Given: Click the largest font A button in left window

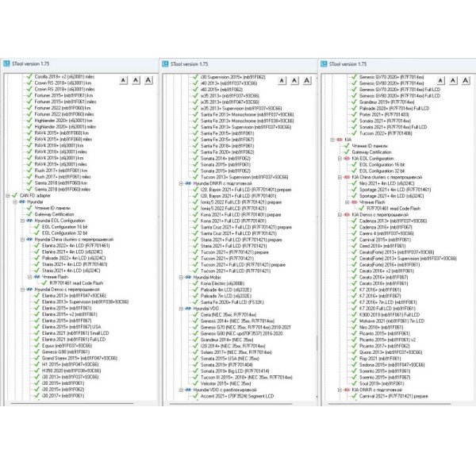Looking at the screenshot, I should (148, 80).
